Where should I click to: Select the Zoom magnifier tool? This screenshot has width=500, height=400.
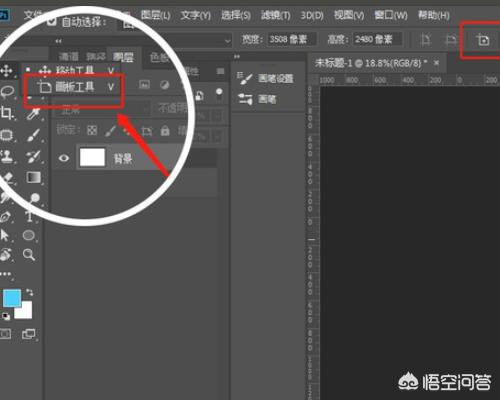[x=29, y=255]
